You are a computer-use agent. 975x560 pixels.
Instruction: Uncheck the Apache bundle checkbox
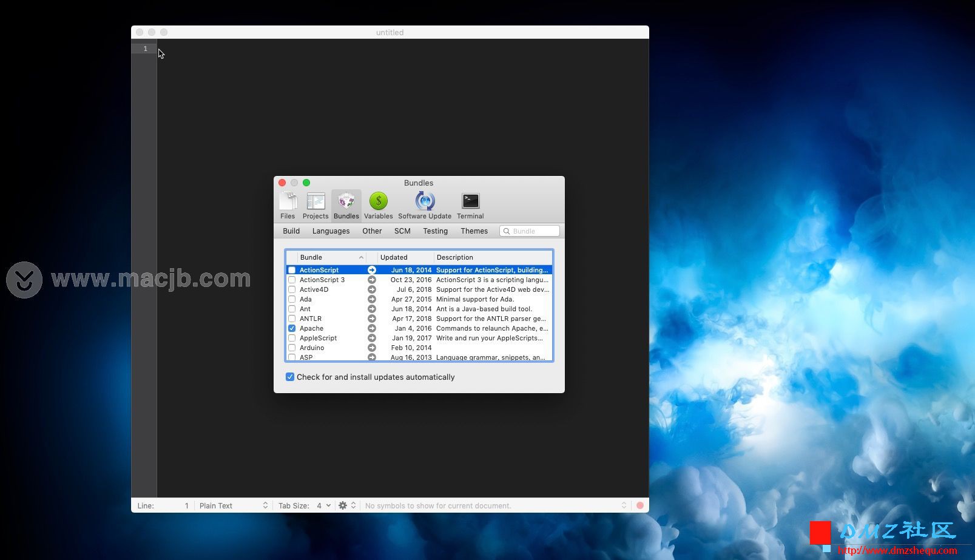pos(292,328)
